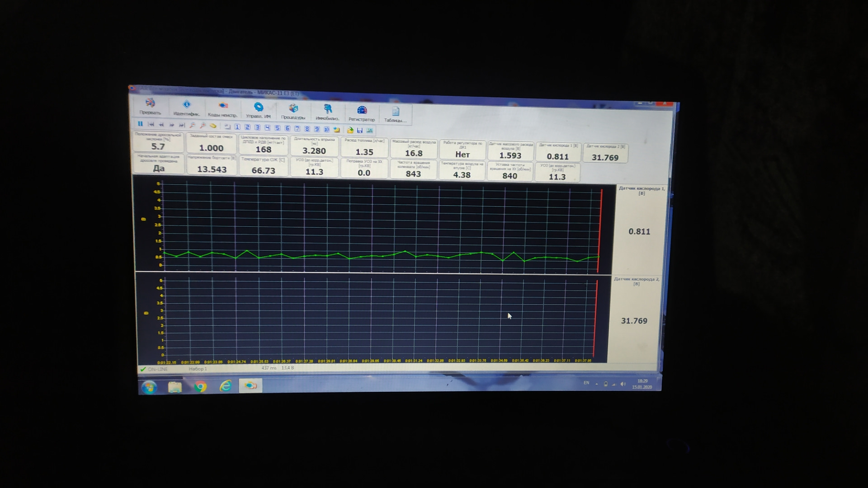Open the Иммобилиз. section
Image resolution: width=868 pixels, height=488 pixels.
pyautogui.click(x=327, y=113)
